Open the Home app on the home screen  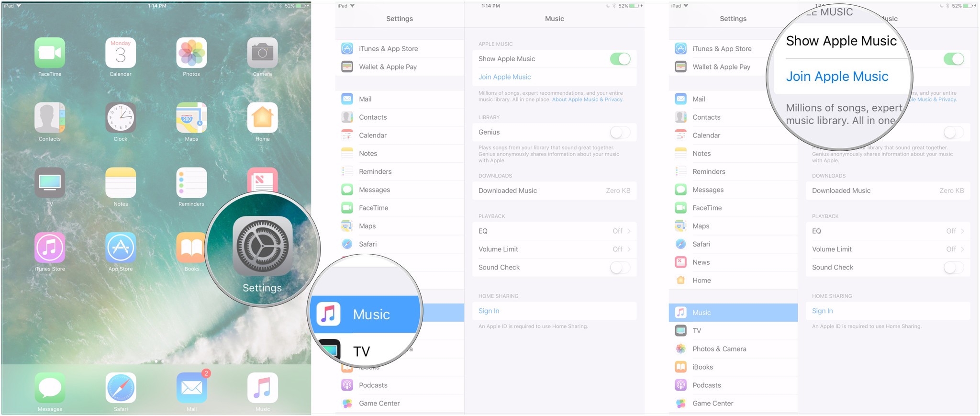[262, 118]
